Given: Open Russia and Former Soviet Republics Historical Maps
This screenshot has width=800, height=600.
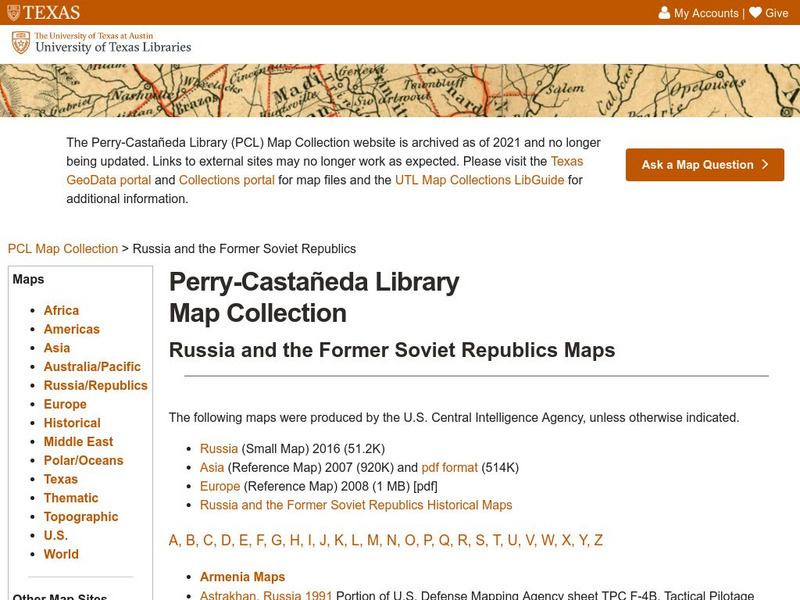Looking at the screenshot, I should coord(355,505).
